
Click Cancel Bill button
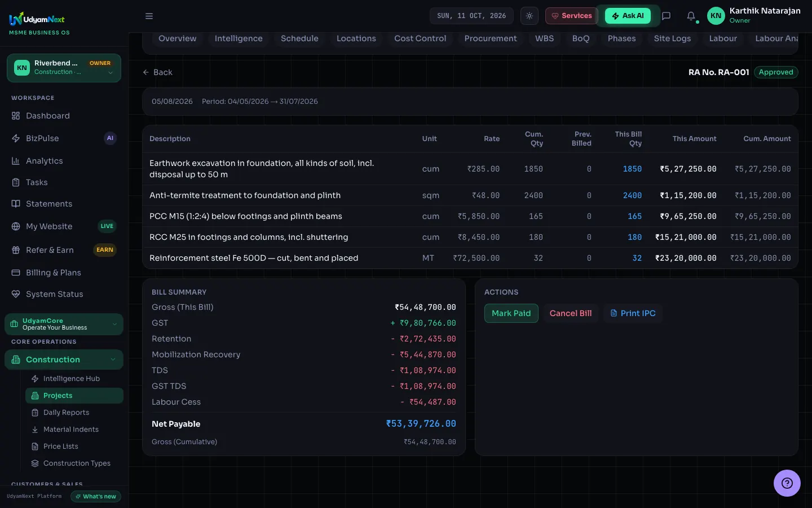[571, 313]
